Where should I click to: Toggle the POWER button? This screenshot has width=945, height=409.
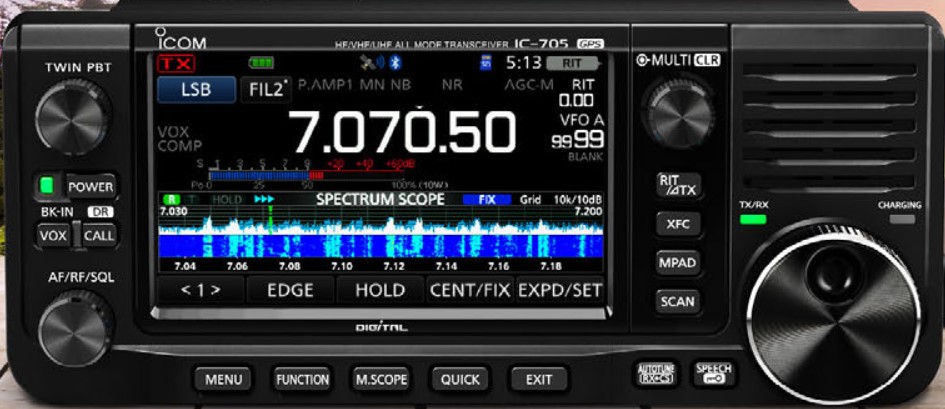pyautogui.click(x=90, y=187)
